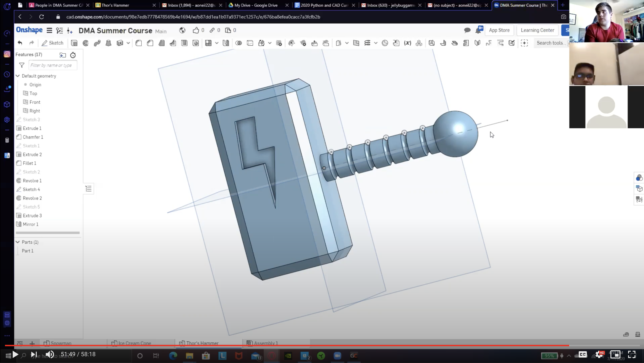Screen dimensions: 644x363
Task: Select the Extrude tool in toolbar
Action: (x=74, y=43)
